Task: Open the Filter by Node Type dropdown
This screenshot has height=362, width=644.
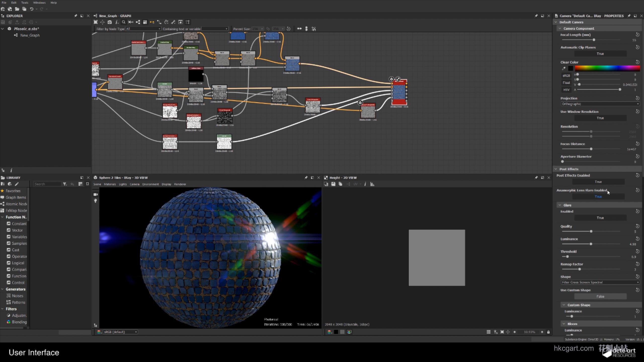Action: tap(143, 29)
